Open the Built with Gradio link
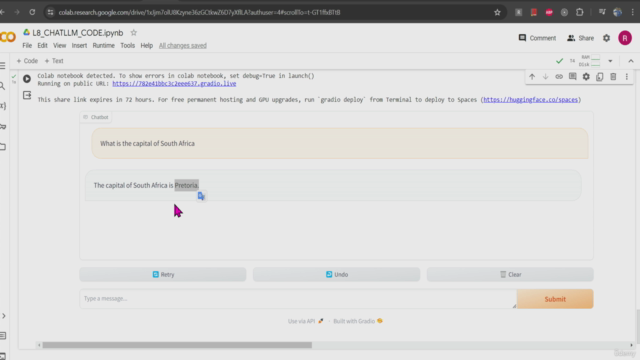 (358, 321)
